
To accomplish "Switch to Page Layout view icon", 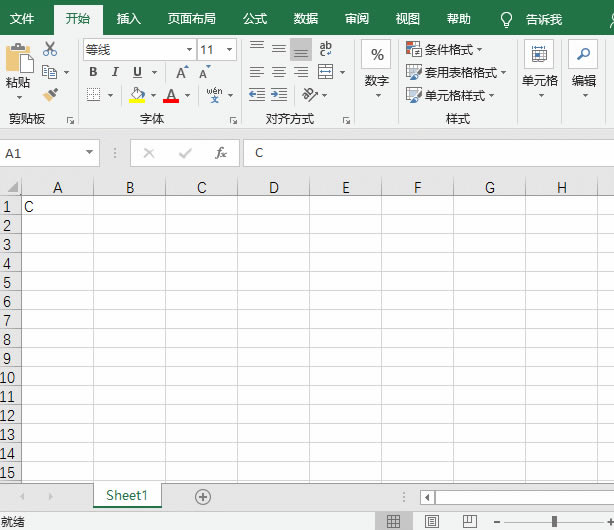I will coord(432,521).
